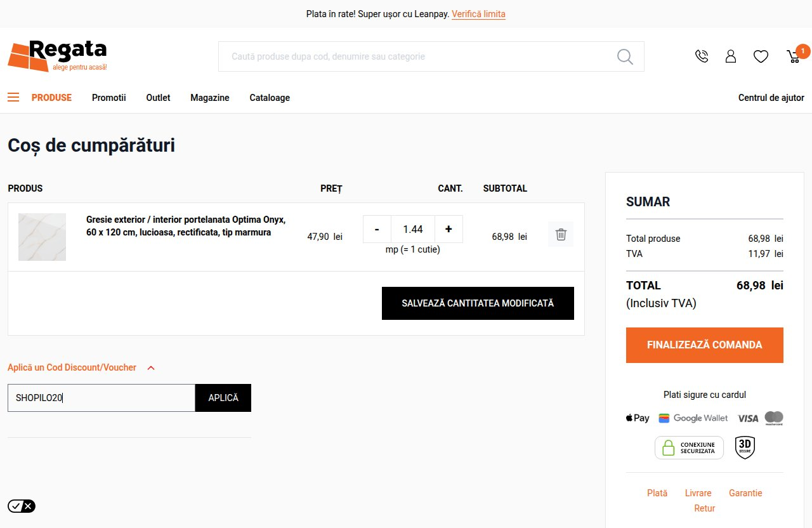812x528 pixels.
Task: Open the Plată link
Action: (x=657, y=493)
